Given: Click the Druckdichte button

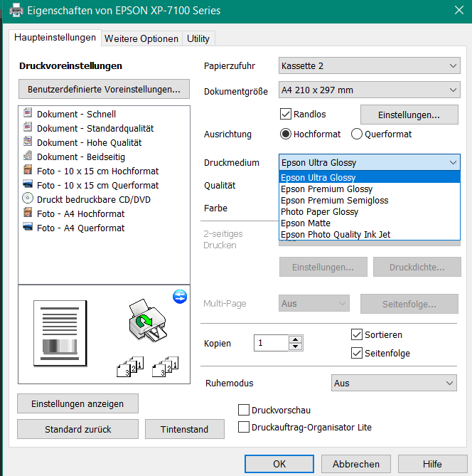Looking at the screenshot, I should pyautogui.click(x=417, y=267).
